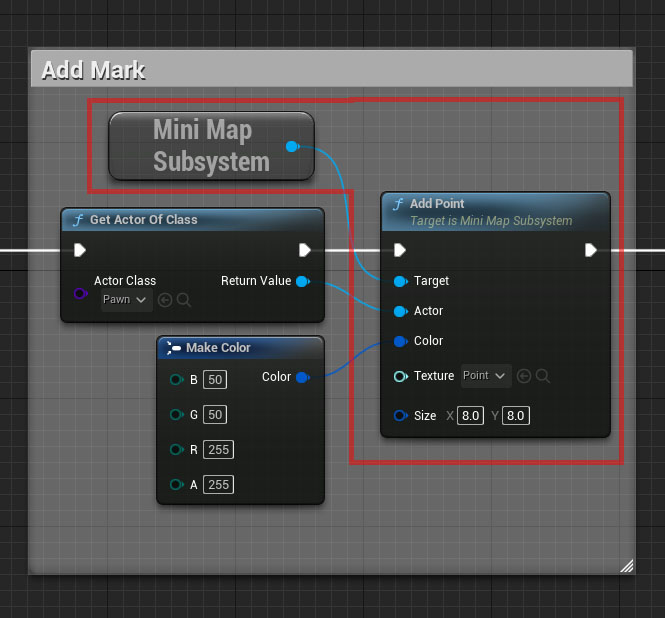Click the Make Color output Color pin
The image size is (665, 618).
pyautogui.click(x=303, y=377)
